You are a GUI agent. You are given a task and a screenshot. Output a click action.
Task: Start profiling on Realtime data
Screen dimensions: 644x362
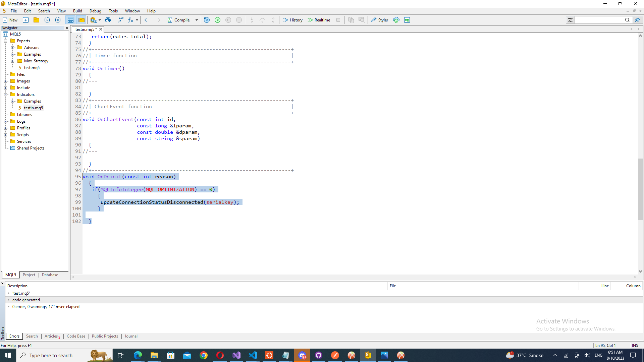[x=319, y=20]
